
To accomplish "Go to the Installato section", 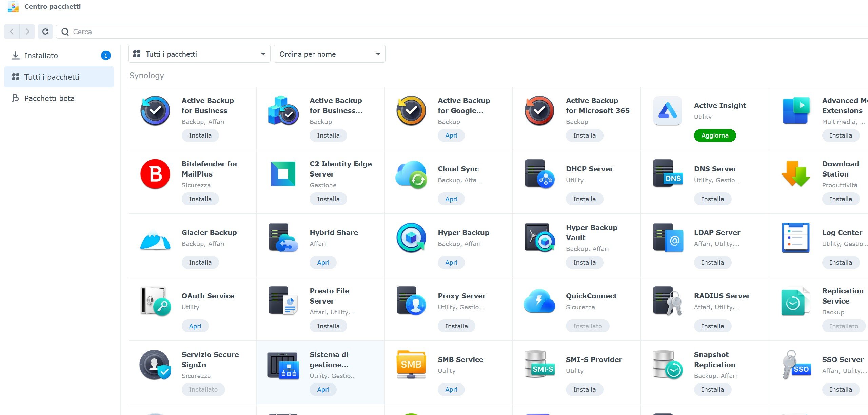I will (41, 56).
